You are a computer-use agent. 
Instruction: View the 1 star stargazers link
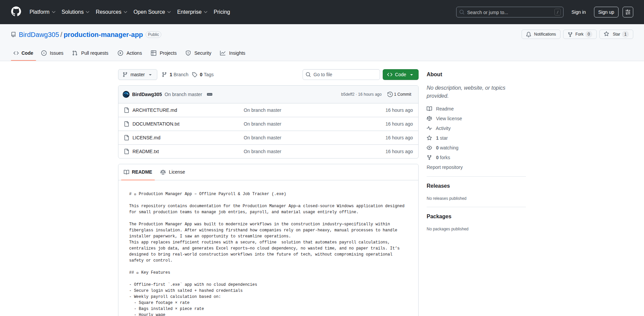point(437,138)
